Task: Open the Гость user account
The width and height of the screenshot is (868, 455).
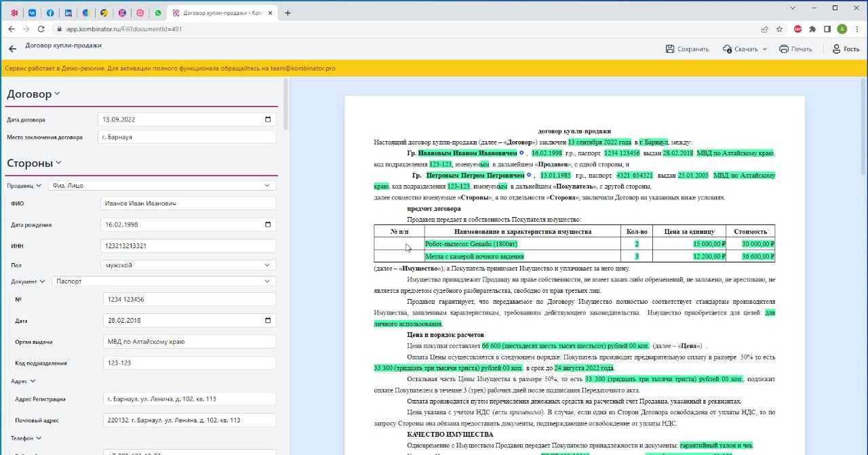Action: [846, 49]
